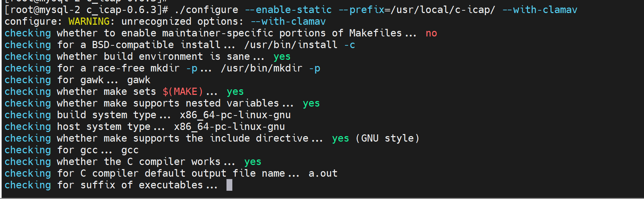Click the red "no" result text

(x=431, y=33)
